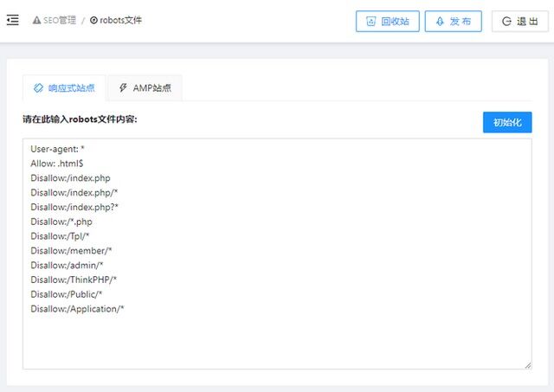Click the robots文件 breadcrumb item
The height and width of the screenshot is (392, 554).
(116, 21)
